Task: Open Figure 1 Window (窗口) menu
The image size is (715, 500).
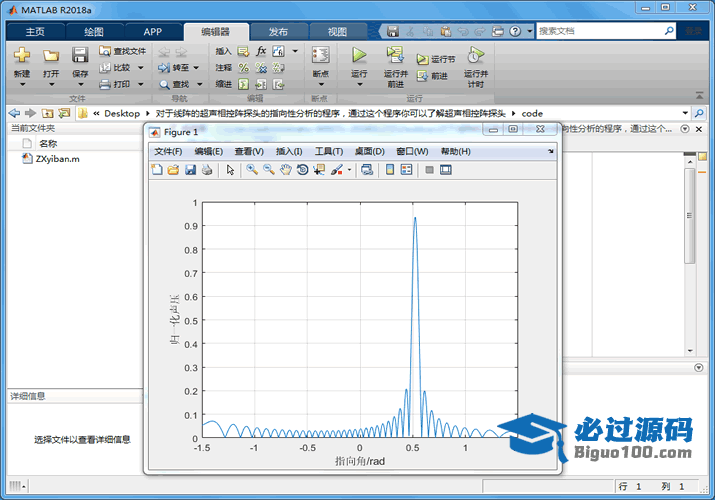Action: point(412,151)
